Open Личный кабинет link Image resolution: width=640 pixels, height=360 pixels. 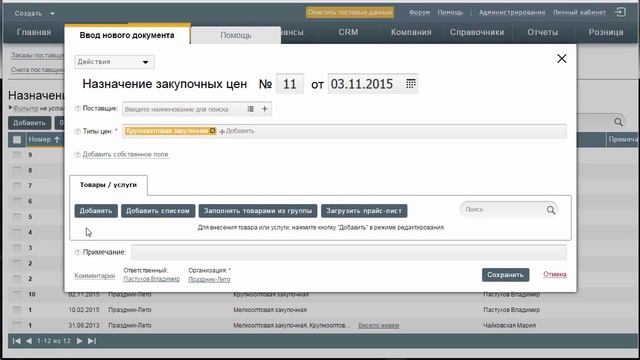click(x=579, y=13)
